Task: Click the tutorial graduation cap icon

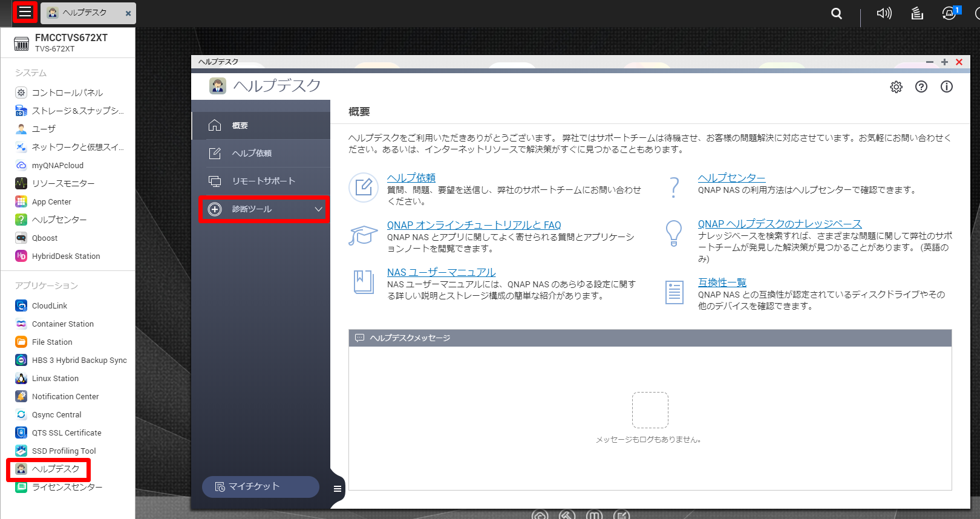Action: [363, 235]
